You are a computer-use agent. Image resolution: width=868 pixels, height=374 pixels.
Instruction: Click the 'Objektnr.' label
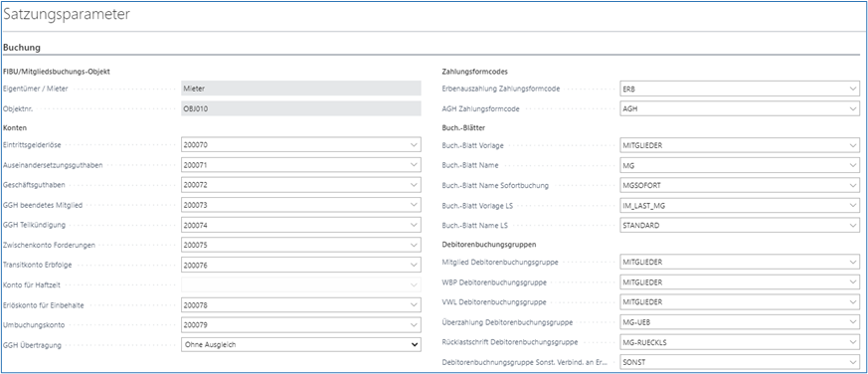pos(18,109)
